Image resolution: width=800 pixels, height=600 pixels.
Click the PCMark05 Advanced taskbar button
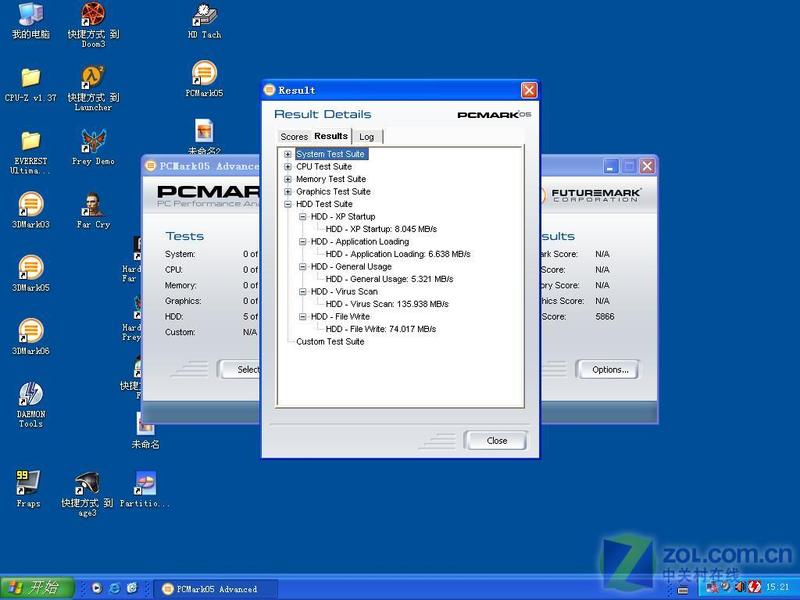216,589
